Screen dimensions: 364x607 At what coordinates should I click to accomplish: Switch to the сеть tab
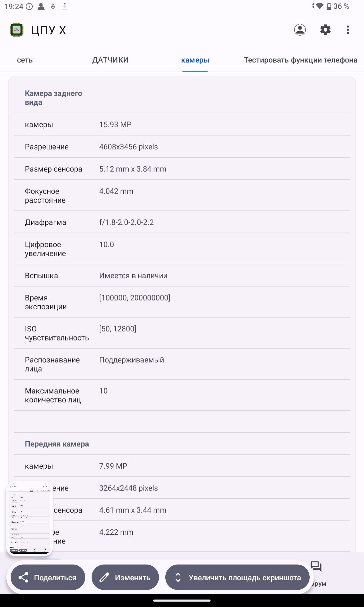coord(25,60)
